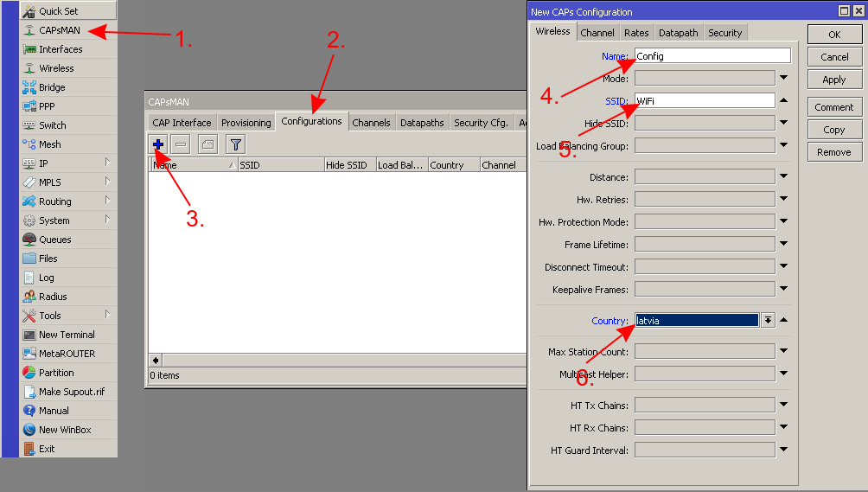This screenshot has width=868, height=492.
Task: Click the OK button
Action: tap(833, 35)
